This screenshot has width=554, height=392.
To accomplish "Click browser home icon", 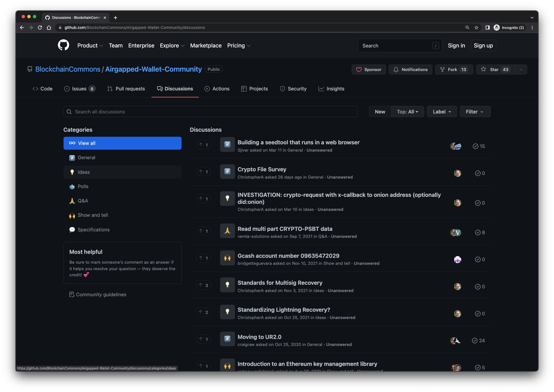I will pos(49,28).
